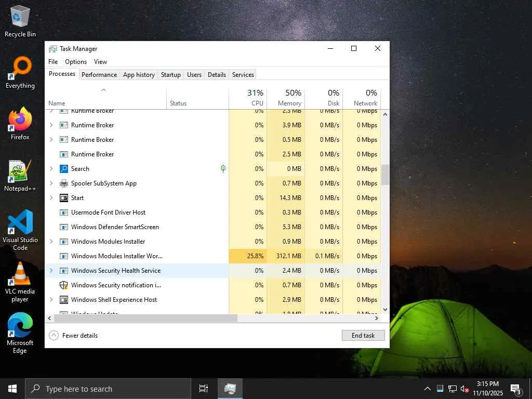Click the taskbar search input box
Viewport: 532px width, 399px height.
(x=108, y=389)
